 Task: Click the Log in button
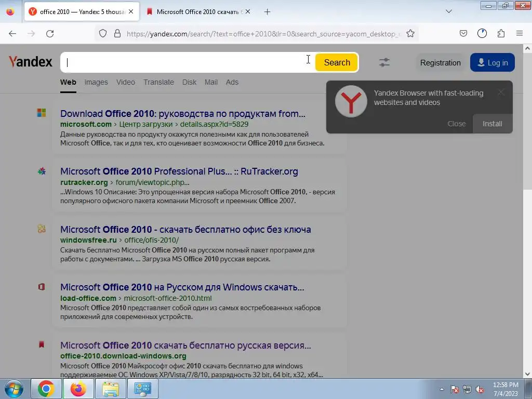pos(493,62)
